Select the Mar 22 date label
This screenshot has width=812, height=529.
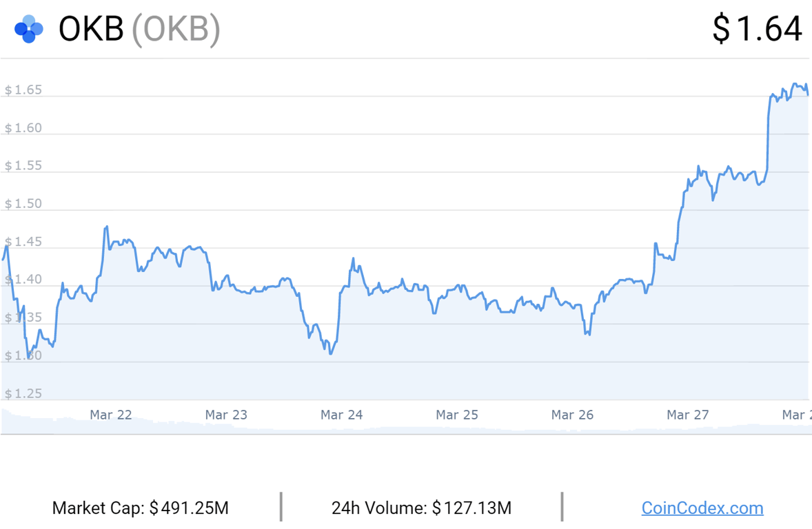click(111, 415)
